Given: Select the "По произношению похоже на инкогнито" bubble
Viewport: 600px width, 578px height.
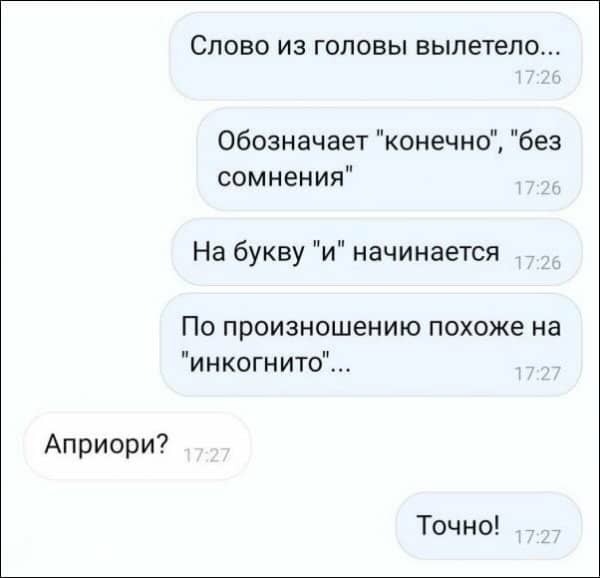Looking at the screenshot, I should [x=371, y=344].
